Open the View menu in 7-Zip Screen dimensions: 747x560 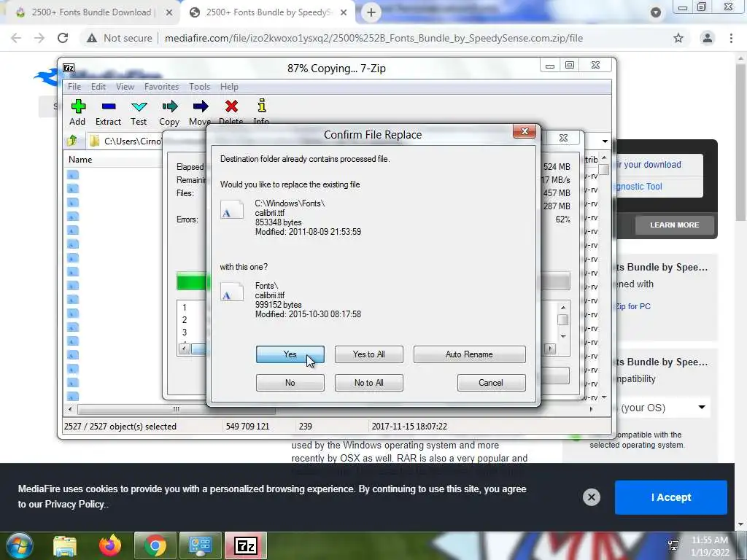coord(125,87)
